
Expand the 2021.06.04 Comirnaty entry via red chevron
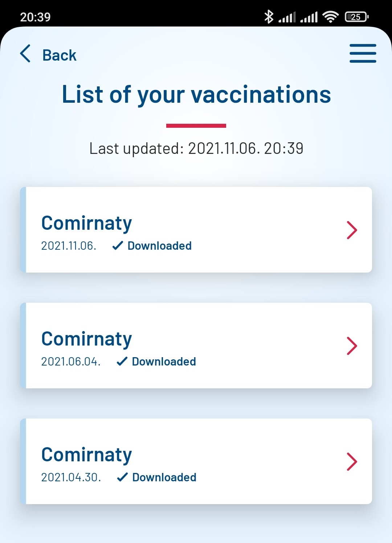pos(352,346)
